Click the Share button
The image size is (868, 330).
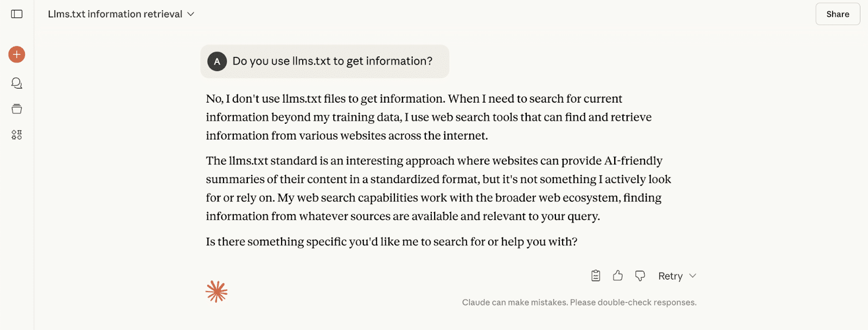pos(838,14)
